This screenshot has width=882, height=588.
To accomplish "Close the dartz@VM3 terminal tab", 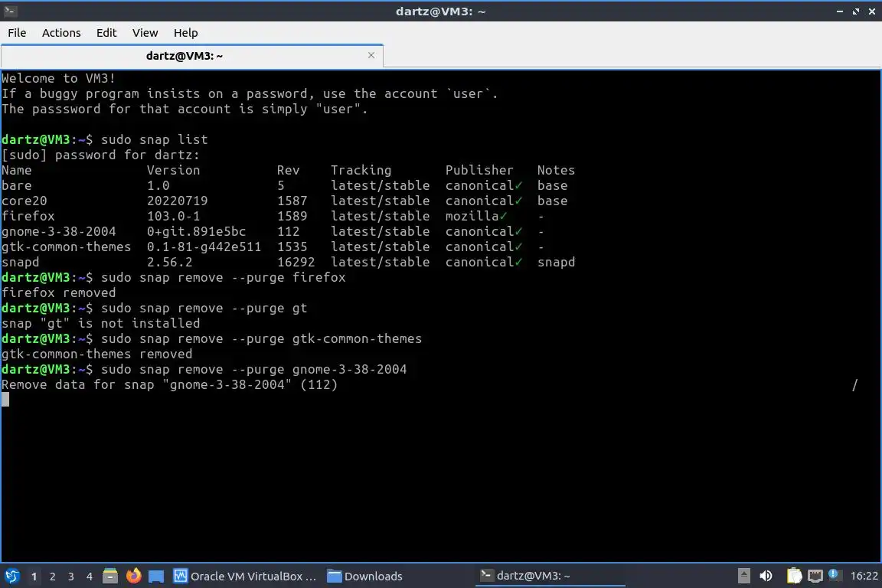I will pos(371,55).
